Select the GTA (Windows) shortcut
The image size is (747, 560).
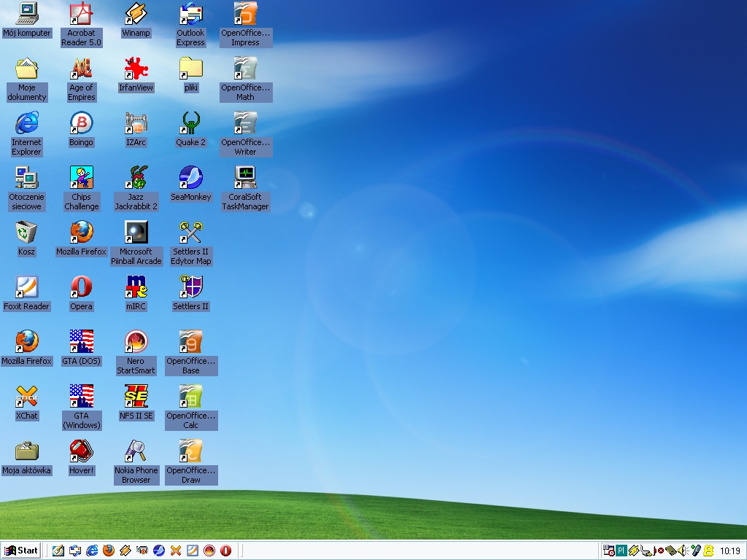point(81,408)
